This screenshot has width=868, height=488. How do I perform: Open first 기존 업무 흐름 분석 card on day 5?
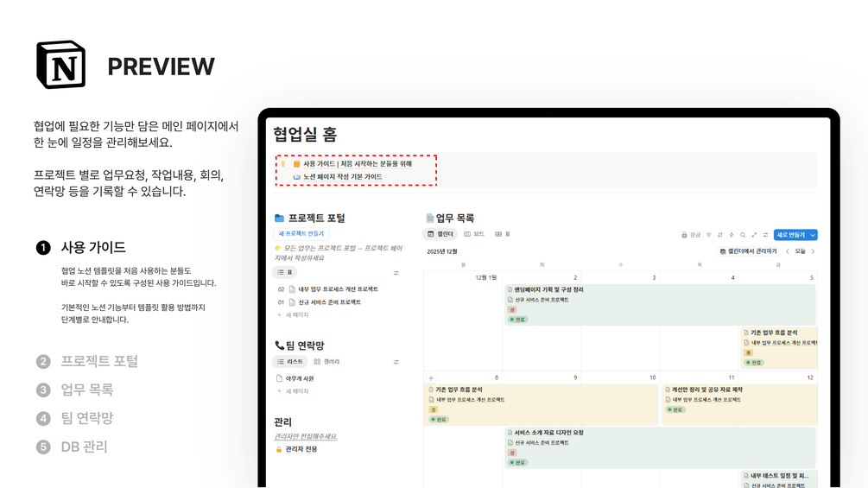point(779,347)
